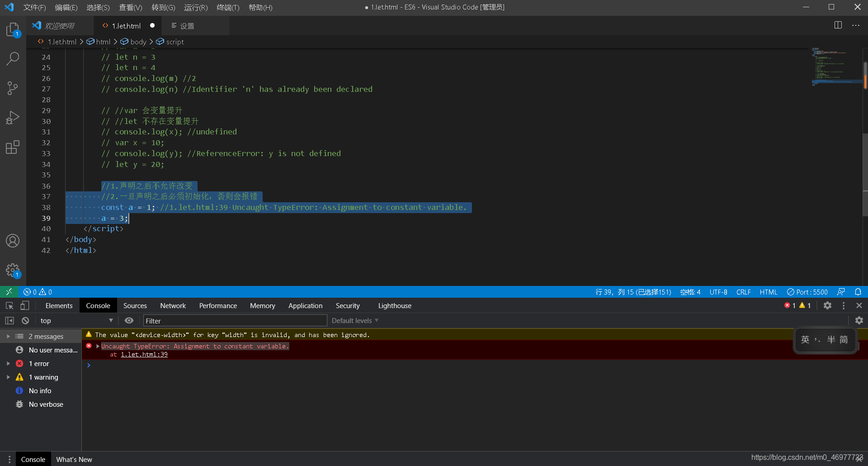Image resolution: width=868 pixels, height=466 pixels.
Task: Click the DevTools error count badge
Action: (790, 305)
